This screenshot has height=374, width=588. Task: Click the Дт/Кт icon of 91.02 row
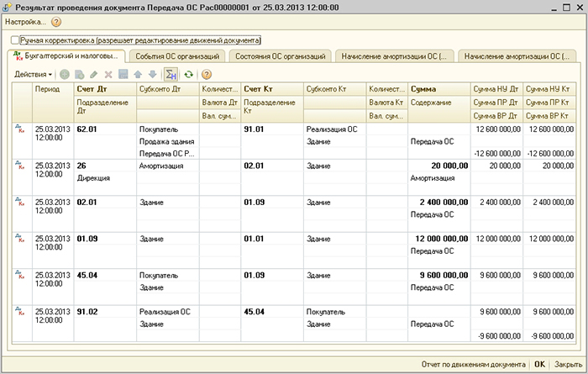coord(20,311)
